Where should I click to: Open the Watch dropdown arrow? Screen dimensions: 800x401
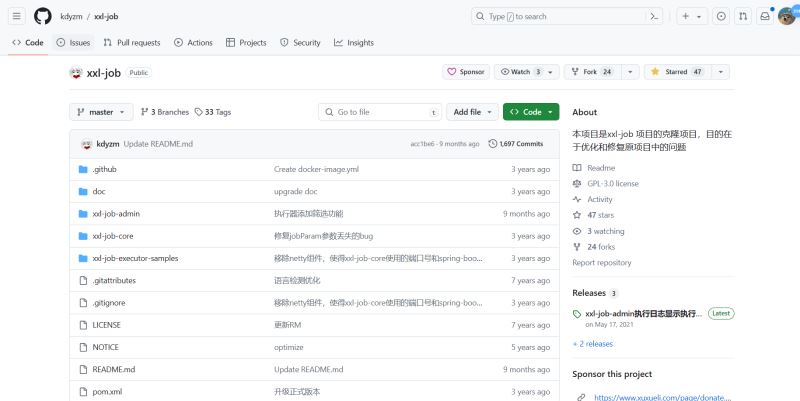pos(551,72)
